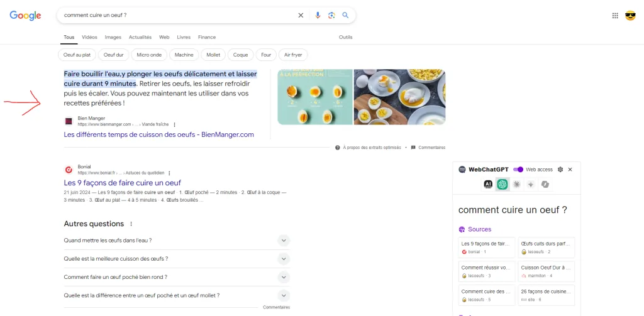This screenshot has height=316, width=644.
Task: Open elle source card number 6
Action: (x=547, y=295)
